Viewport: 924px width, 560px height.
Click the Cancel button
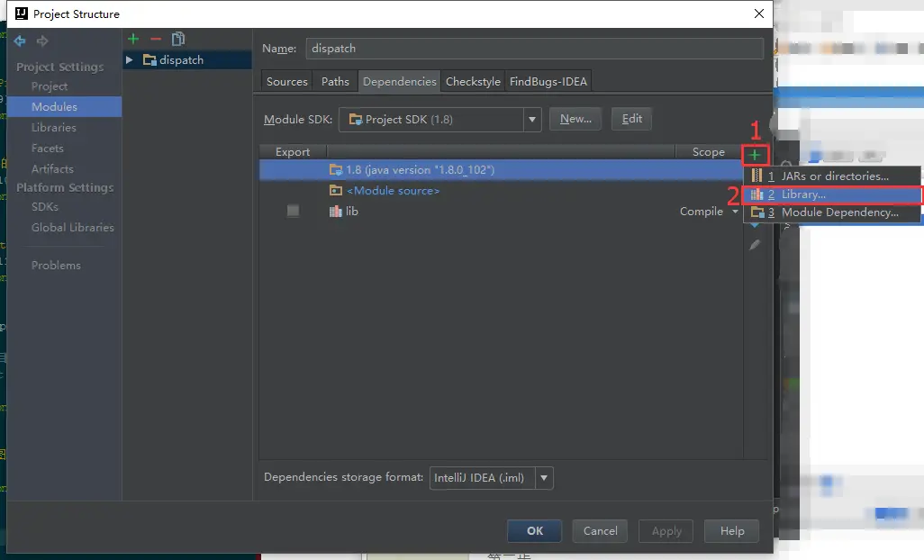click(600, 530)
